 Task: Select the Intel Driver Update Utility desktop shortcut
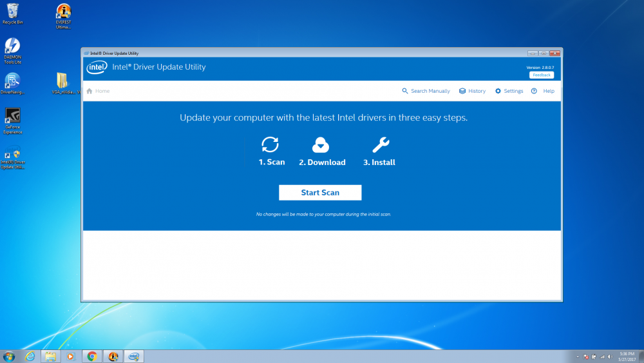click(x=12, y=157)
